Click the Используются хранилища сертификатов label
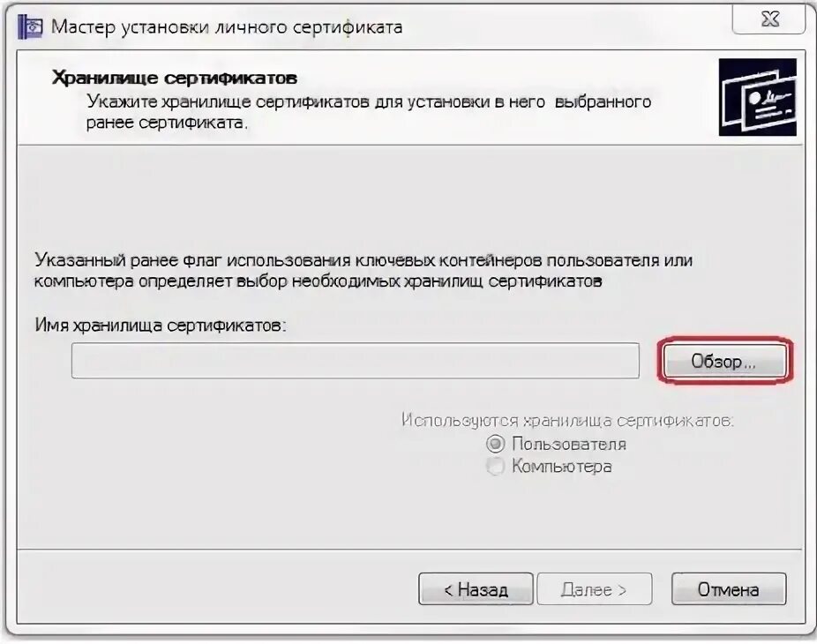 pos(567,421)
